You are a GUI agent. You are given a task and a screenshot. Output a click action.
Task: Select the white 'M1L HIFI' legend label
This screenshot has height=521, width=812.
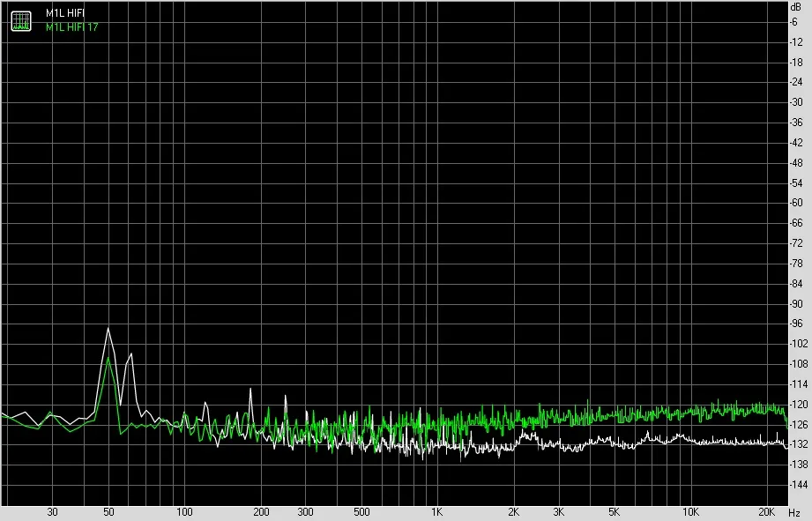click(64, 13)
